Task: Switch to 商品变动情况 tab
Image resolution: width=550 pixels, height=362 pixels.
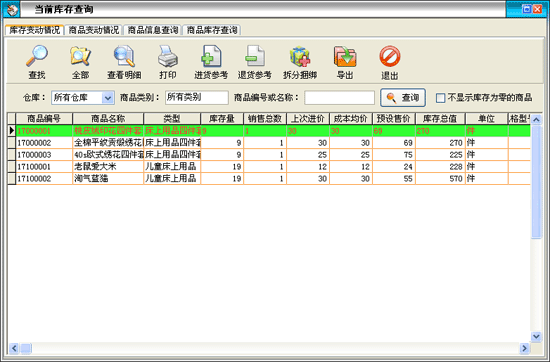Action: (x=94, y=30)
